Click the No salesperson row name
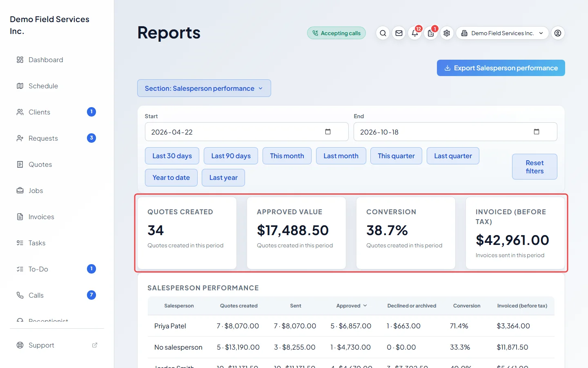Viewport: 588px width, 368px height. tap(178, 347)
